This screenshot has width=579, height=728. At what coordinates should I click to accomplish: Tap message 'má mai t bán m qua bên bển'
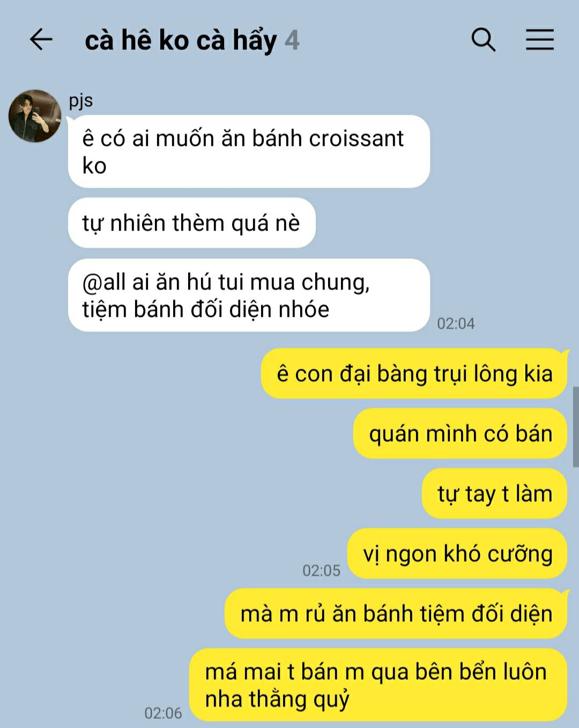(x=378, y=685)
